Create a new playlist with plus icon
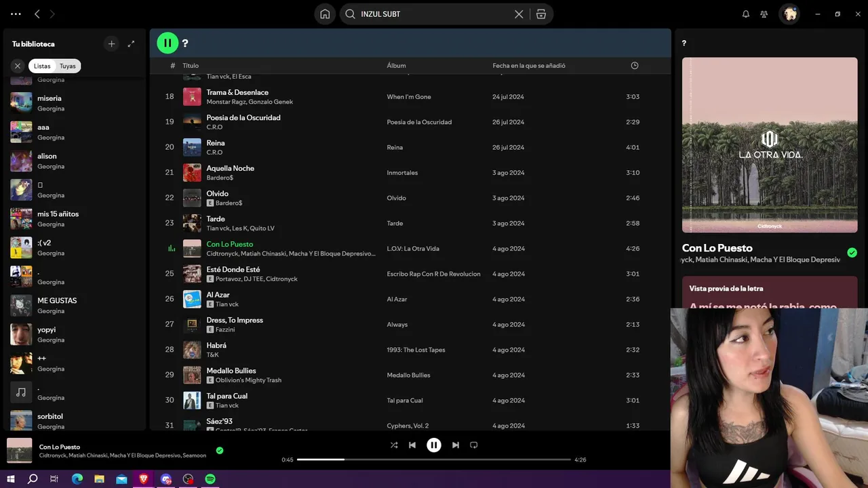The height and width of the screenshot is (488, 868). [112, 44]
